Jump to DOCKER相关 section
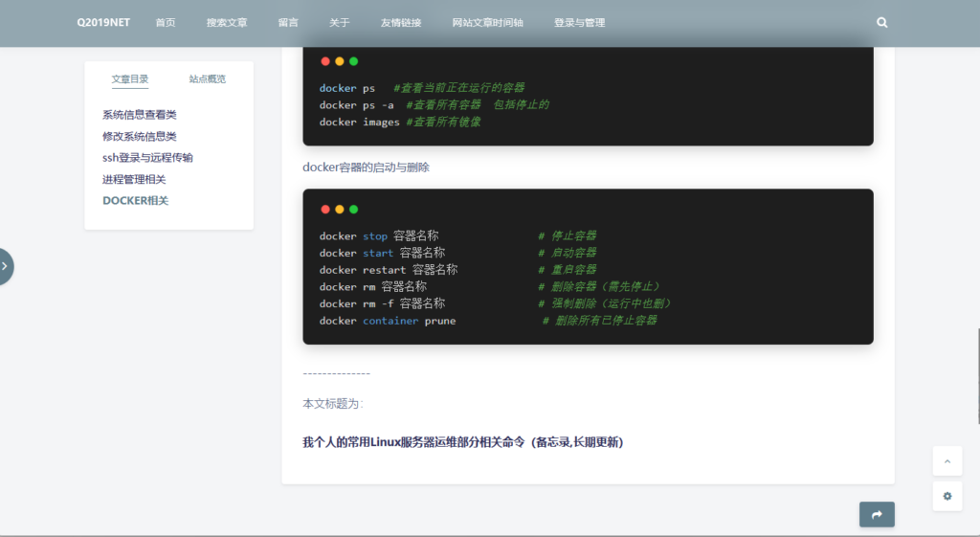 coord(136,201)
